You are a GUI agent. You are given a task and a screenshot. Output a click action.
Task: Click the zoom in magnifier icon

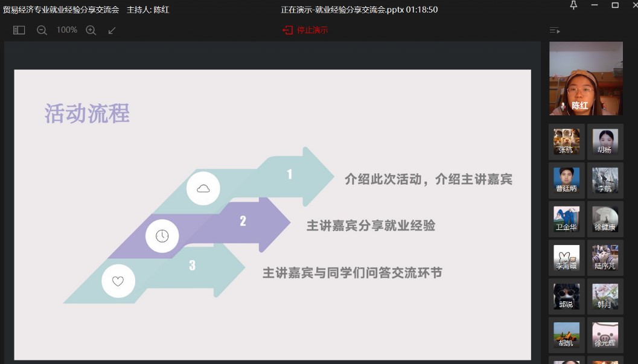[91, 30]
